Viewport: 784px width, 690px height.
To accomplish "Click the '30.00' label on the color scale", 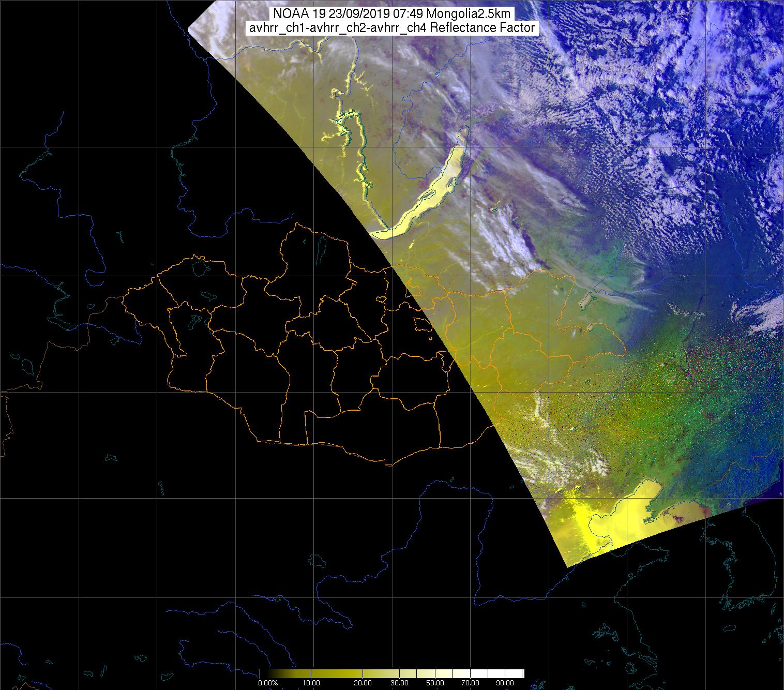I will coord(399,683).
